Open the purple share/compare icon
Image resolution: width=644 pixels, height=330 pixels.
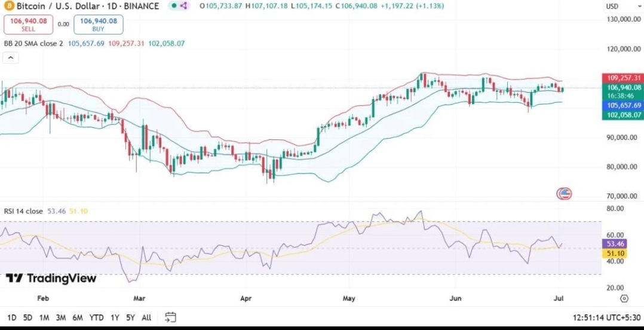click(x=183, y=6)
